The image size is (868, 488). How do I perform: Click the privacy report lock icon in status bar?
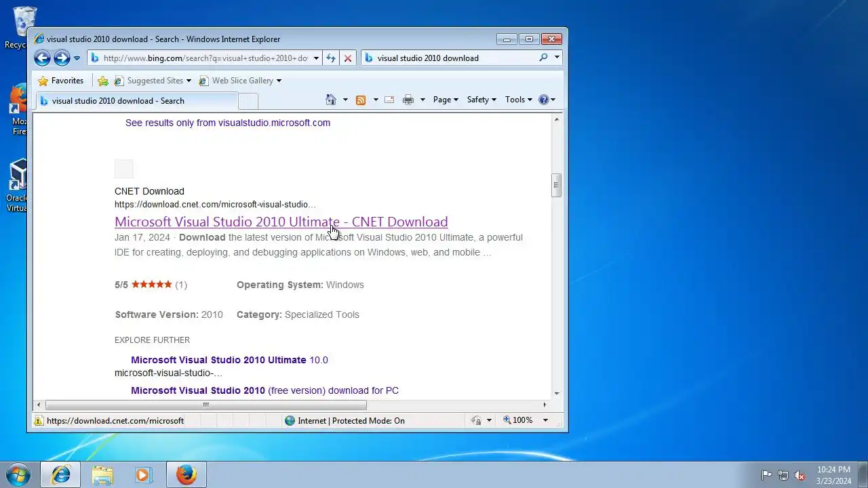pos(477,421)
